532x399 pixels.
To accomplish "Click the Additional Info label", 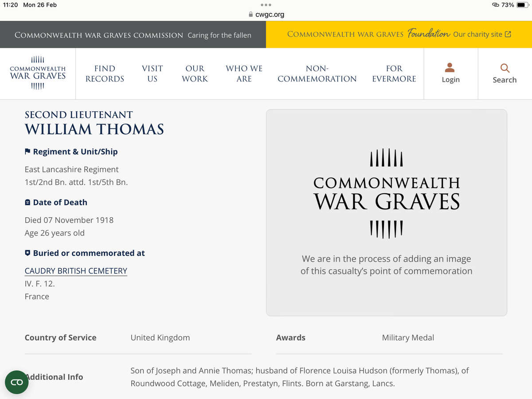I will 54,377.
